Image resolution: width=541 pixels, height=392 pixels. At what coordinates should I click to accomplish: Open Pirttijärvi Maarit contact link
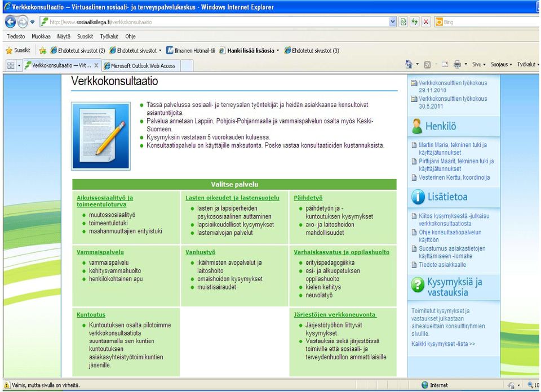[x=456, y=165]
